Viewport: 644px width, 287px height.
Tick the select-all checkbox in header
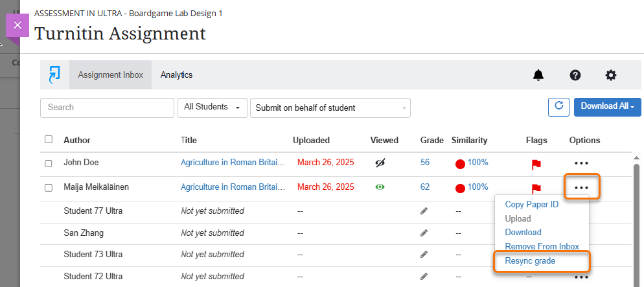[49, 139]
